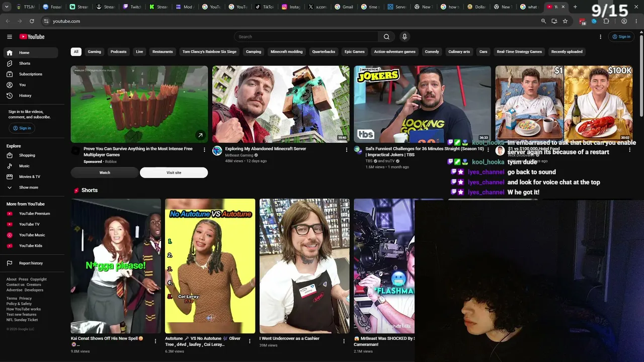Switch to the TikTok browser tab
Viewport: 644px width, 362px height.
(265, 7)
